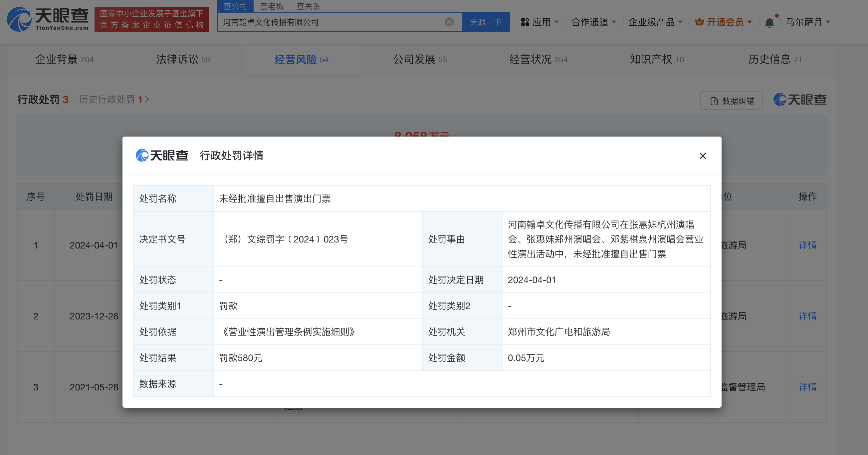868x455 pixels.
Task: Open 详情 for the 2021-05-28 penalty record
Action: [x=808, y=387]
